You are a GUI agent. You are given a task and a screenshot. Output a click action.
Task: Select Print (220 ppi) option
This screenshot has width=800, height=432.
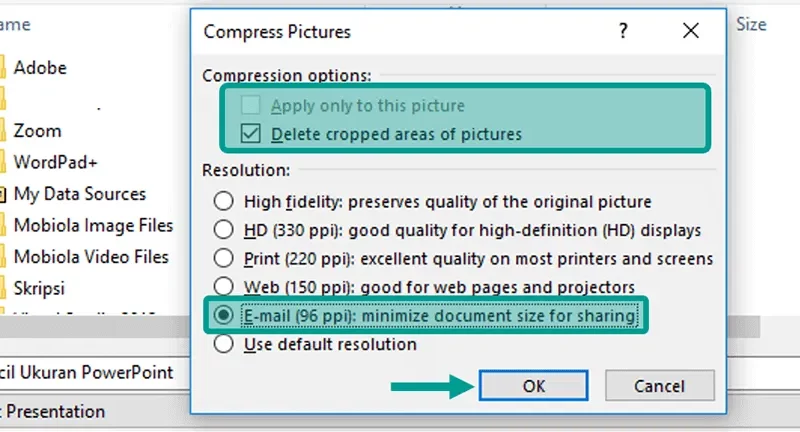223,258
